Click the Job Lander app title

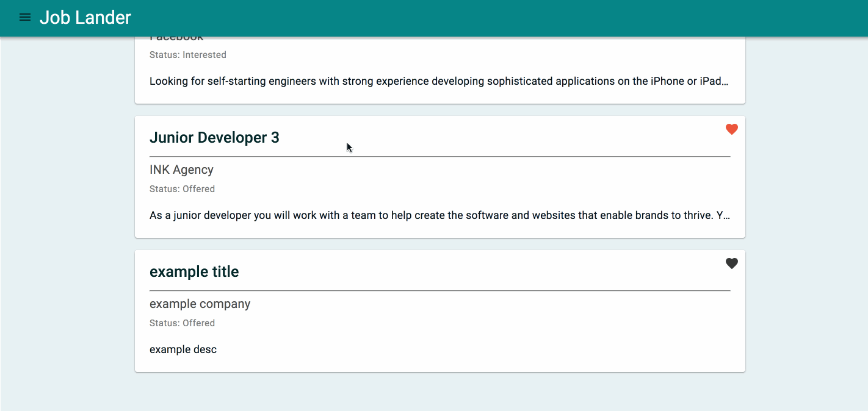(x=85, y=18)
